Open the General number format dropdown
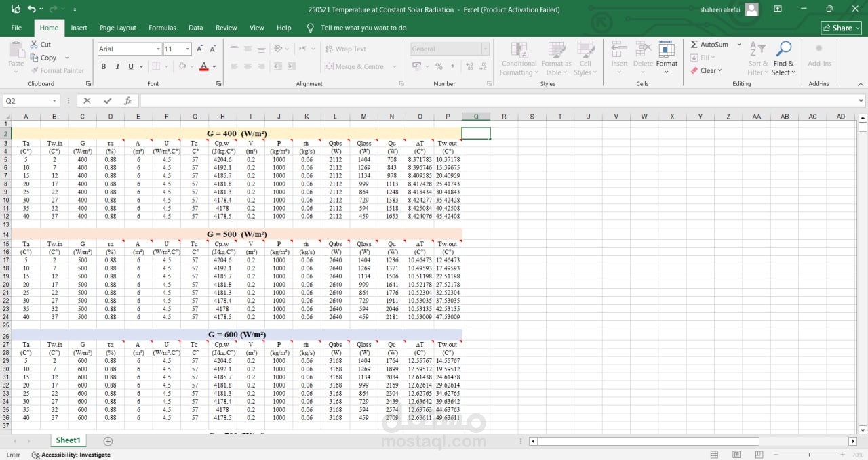The height and width of the screenshot is (460, 868). point(486,49)
